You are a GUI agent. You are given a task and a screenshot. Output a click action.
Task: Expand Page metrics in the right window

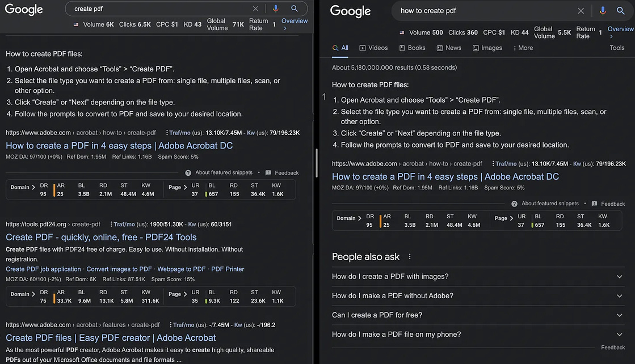504,218
